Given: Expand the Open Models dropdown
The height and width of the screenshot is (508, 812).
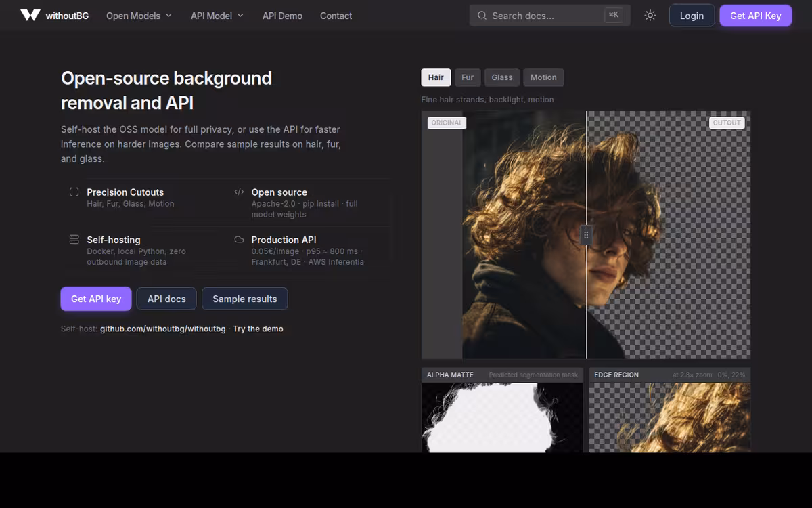Looking at the screenshot, I should click(x=139, y=15).
